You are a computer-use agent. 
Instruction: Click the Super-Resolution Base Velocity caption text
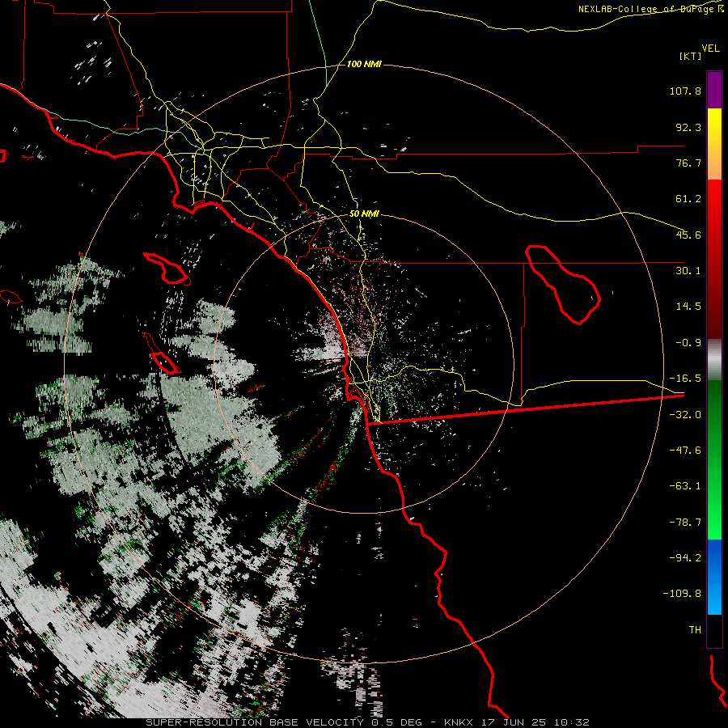(x=255, y=722)
